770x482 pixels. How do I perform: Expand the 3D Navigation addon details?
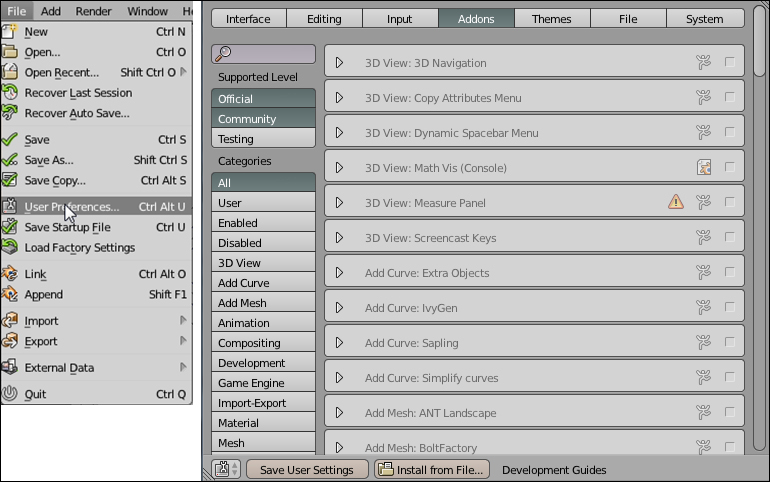[339, 63]
